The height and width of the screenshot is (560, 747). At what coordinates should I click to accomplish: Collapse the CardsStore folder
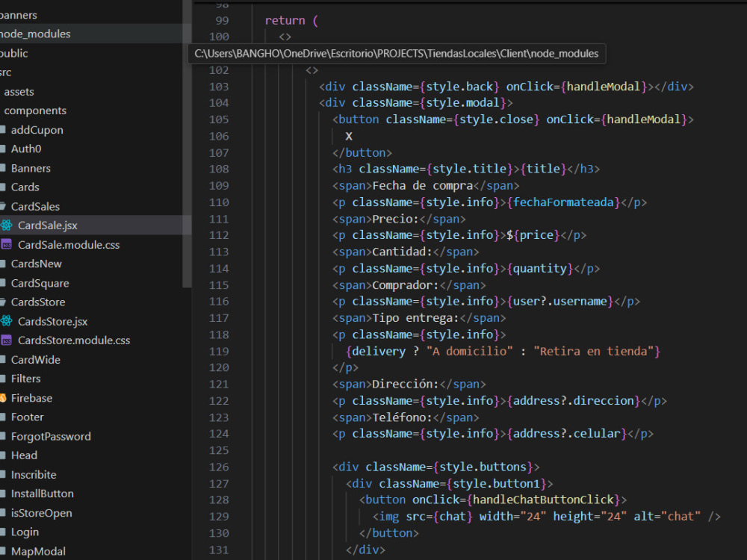click(x=37, y=302)
